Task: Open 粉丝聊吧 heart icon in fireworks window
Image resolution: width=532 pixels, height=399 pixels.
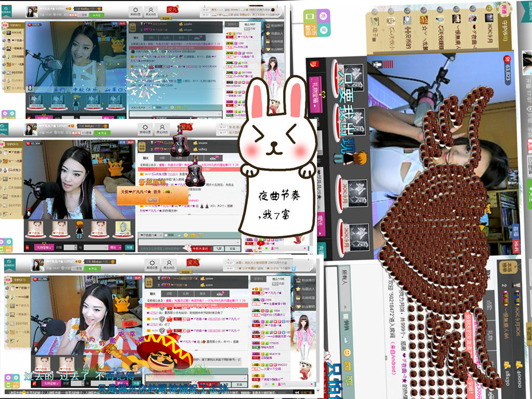Action: (268, 49)
